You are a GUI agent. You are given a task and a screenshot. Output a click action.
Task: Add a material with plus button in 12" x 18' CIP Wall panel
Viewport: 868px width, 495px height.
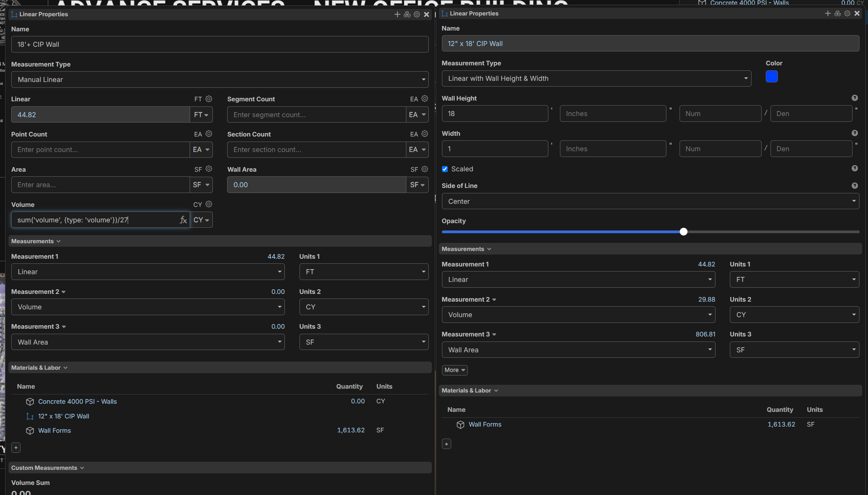click(447, 444)
